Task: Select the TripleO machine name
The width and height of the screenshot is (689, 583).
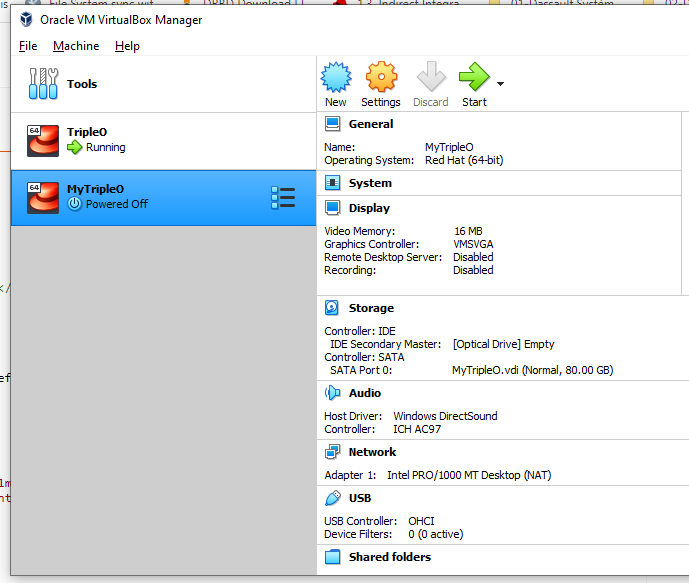Action: 87,132
